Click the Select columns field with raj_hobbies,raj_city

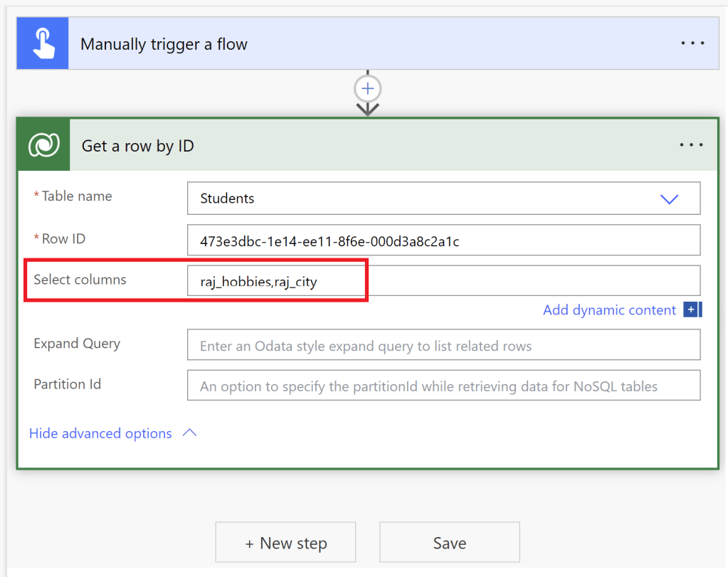[443, 281]
